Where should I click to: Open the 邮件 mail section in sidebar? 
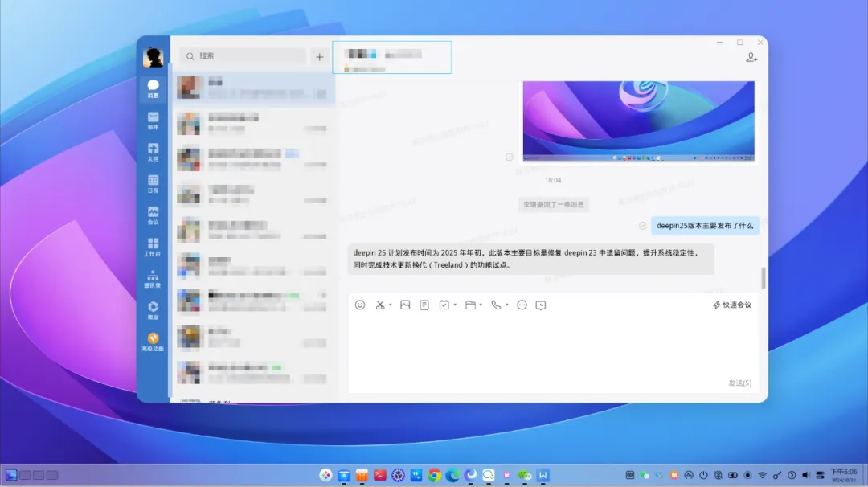(153, 121)
